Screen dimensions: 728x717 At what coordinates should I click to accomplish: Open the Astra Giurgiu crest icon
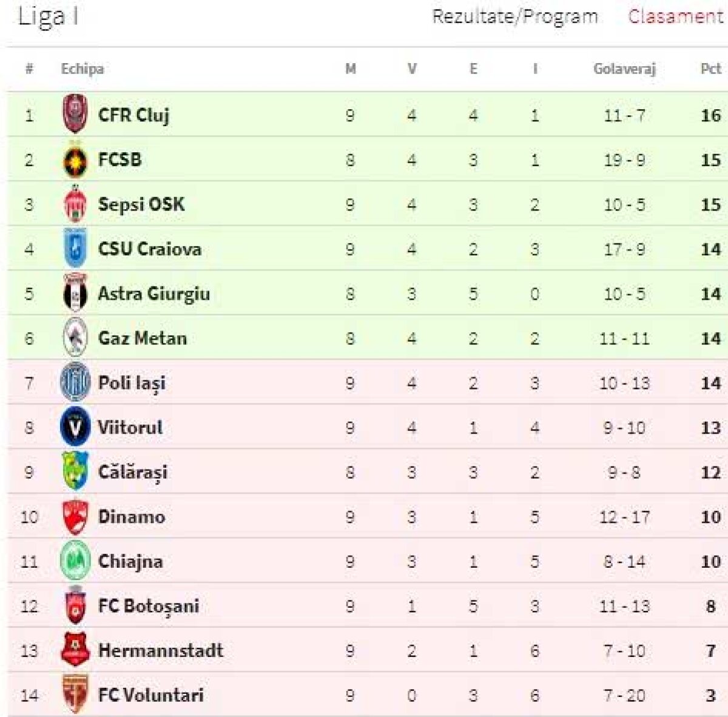point(75,294)
